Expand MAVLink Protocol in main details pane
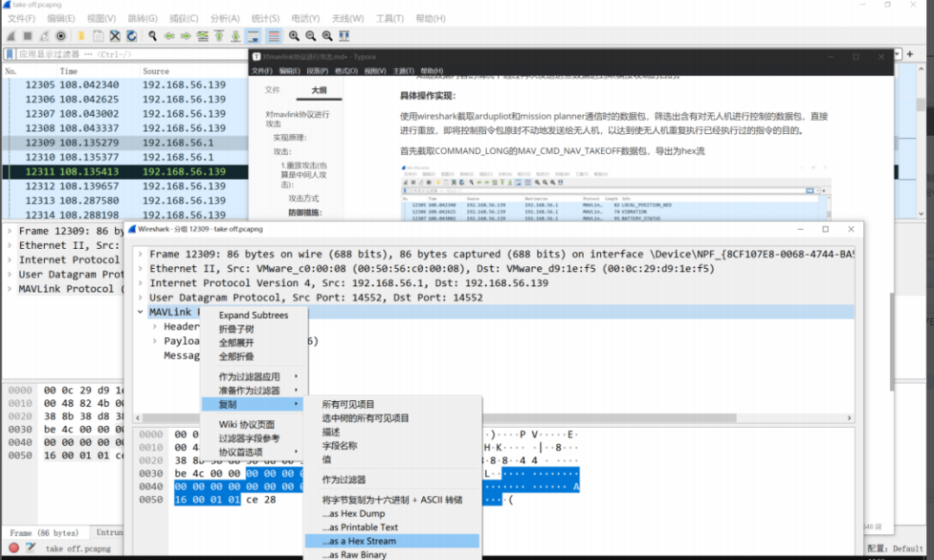This screenshot has height=560, width=934. 10,289
